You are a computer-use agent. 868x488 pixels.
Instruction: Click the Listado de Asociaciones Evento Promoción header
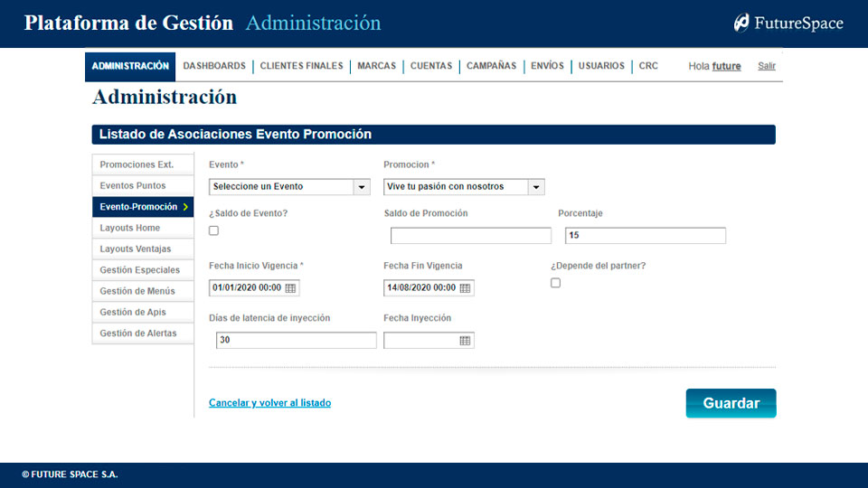tap(433, 135)
